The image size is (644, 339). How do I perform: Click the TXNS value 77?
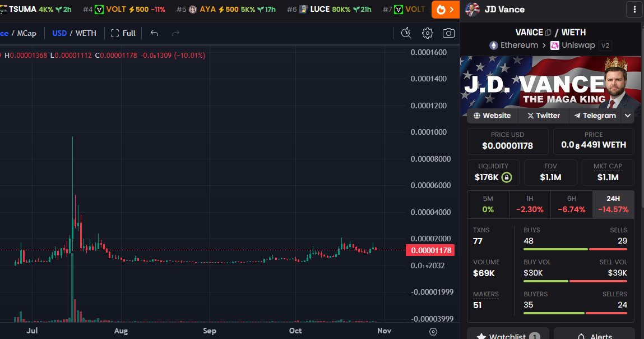478,241
